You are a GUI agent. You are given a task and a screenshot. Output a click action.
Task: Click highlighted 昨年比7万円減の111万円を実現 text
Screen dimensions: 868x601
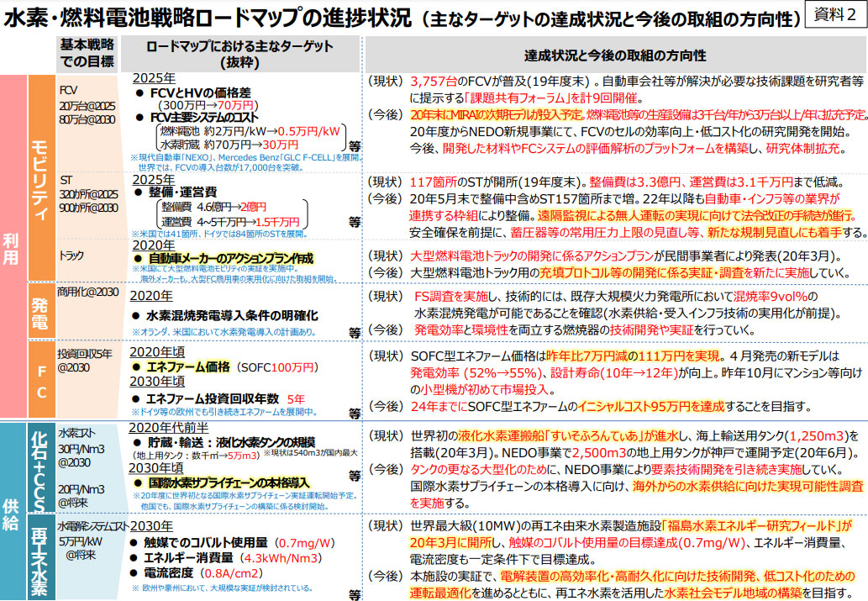(633, 356)
